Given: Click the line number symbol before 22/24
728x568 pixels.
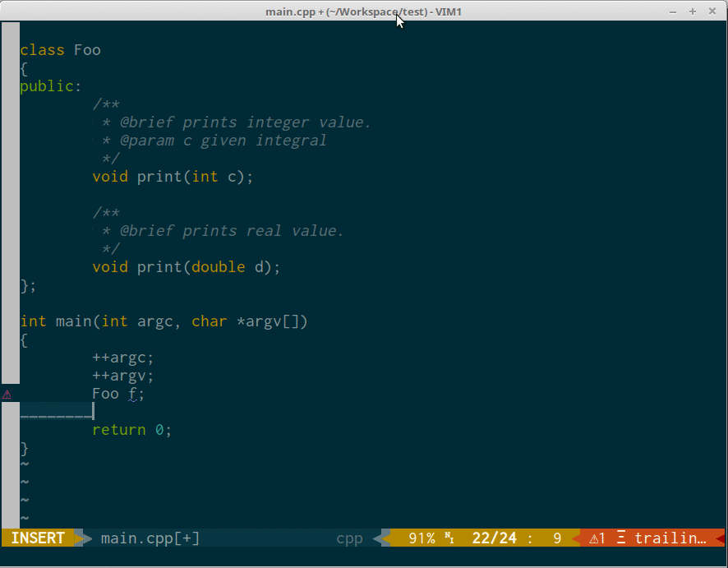Looking at the screenshot, I should [449, 538].
